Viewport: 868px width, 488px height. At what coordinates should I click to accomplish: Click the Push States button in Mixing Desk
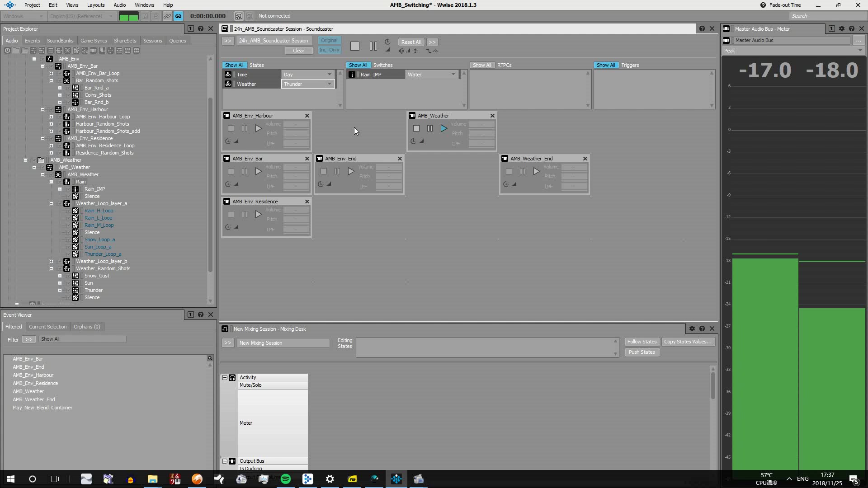642,352
